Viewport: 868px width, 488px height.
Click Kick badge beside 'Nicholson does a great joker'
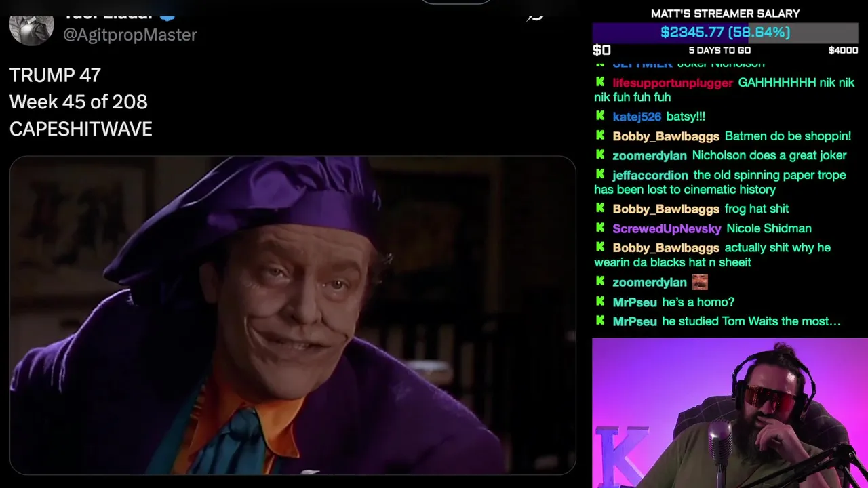pos(600,155)
